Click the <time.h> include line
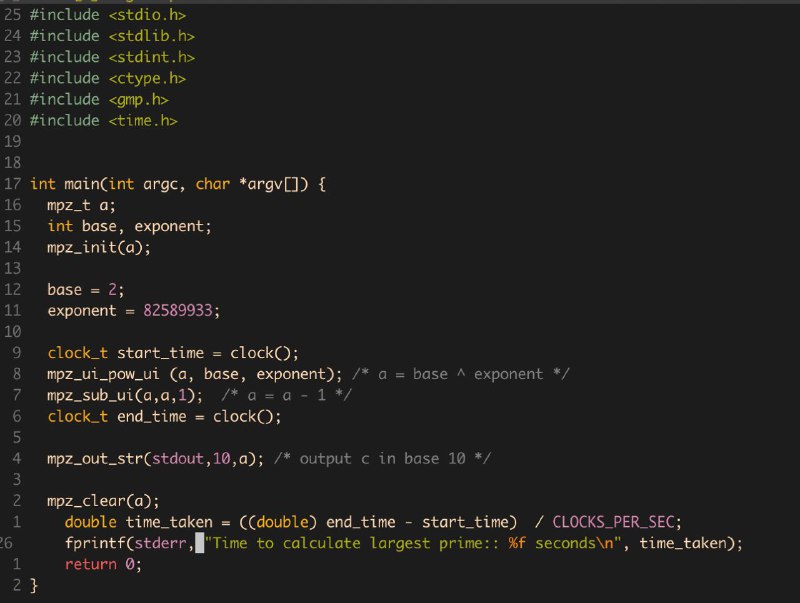 [x=104, y=120]
